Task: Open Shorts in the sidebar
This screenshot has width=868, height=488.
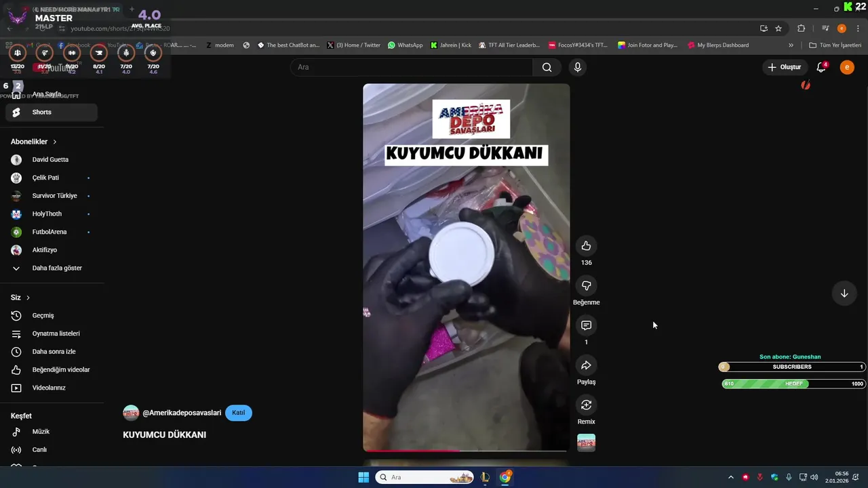Action: (x=52, y=113)
